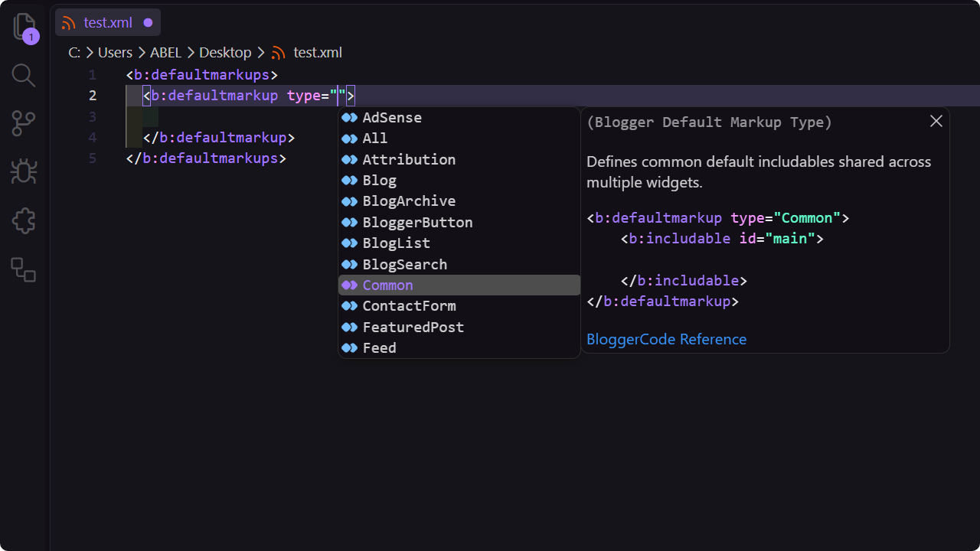Pick FeaturedPost in the autocomplete popup
Image resolution: width=980 pixels, height=551 pixels.
click(459, 327)
